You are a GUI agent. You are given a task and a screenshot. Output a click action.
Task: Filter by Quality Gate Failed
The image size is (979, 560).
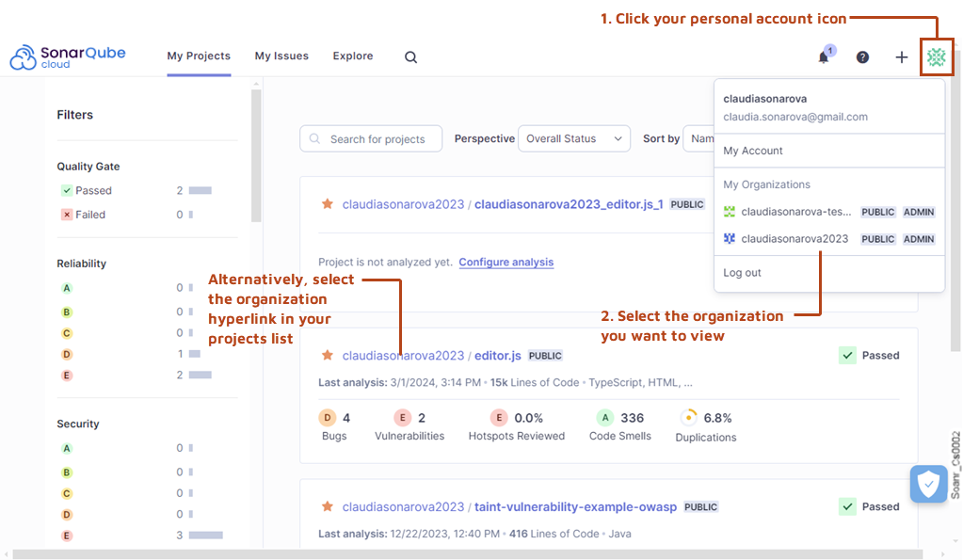pyautogui.click(x=136, y=215)
